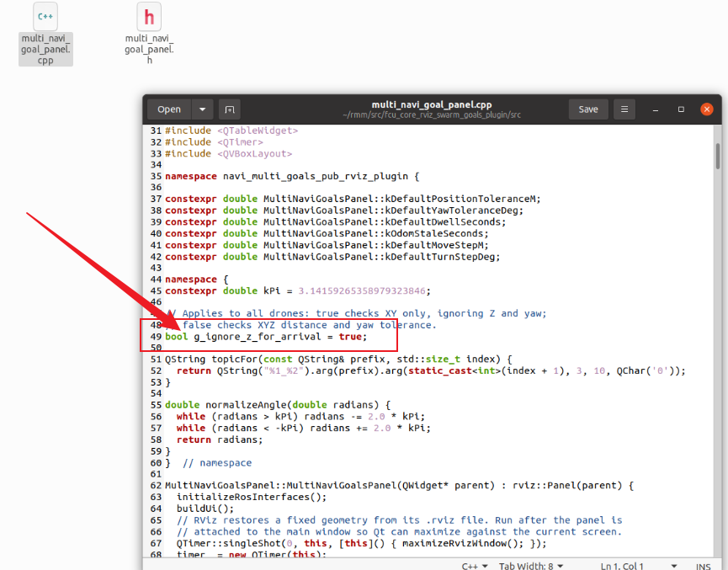Click the kDefaultTurnStepDeg declaration line
728x570 pixels.
(x=332, y=257)
